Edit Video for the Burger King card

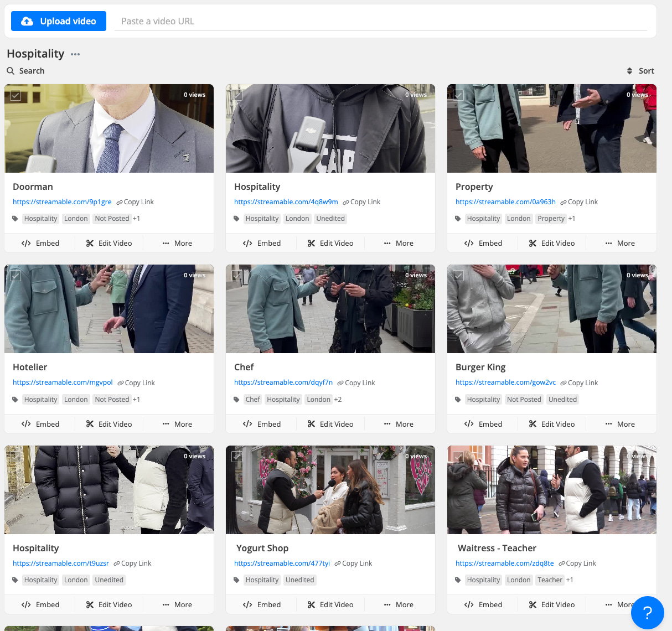coord(552,425)
